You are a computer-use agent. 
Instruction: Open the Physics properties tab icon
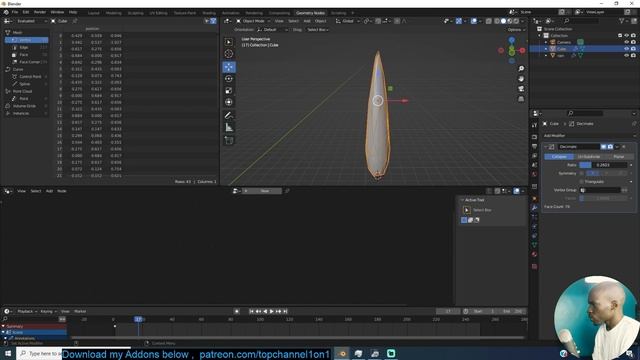[x=535, y=227]
